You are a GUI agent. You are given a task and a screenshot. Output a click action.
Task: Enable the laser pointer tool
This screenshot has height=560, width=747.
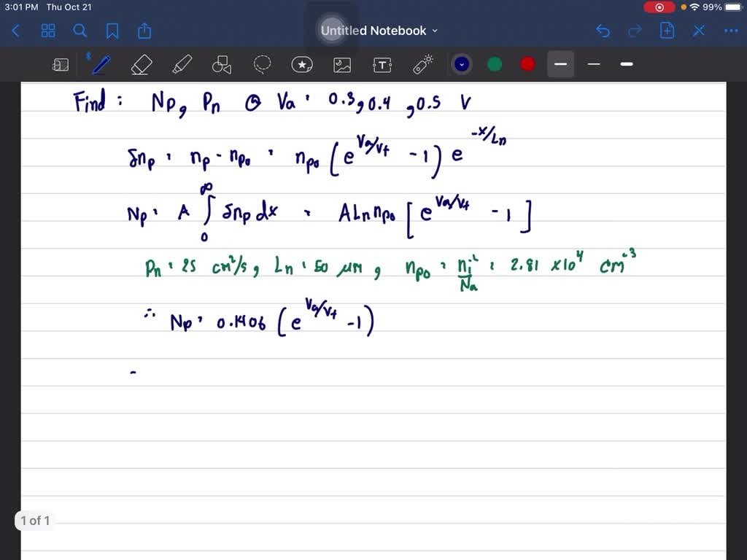(423, 64)
